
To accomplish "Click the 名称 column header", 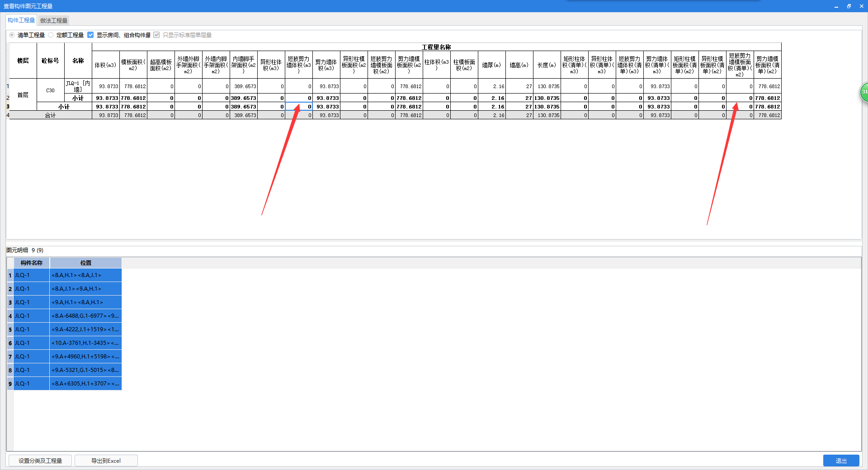I will coord(78,61).
